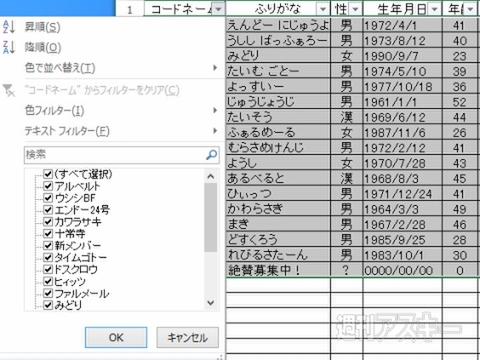Click filter list scroll up arrow
The width and height of the screenshot is (480, 360).
point(211,176)
